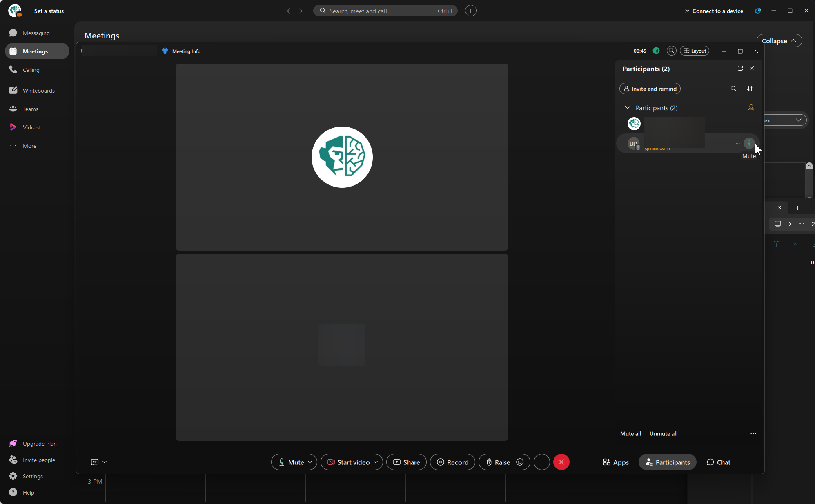Click Invite and remind button
Screen dimensions: 815x504
(x=650, y=89)
